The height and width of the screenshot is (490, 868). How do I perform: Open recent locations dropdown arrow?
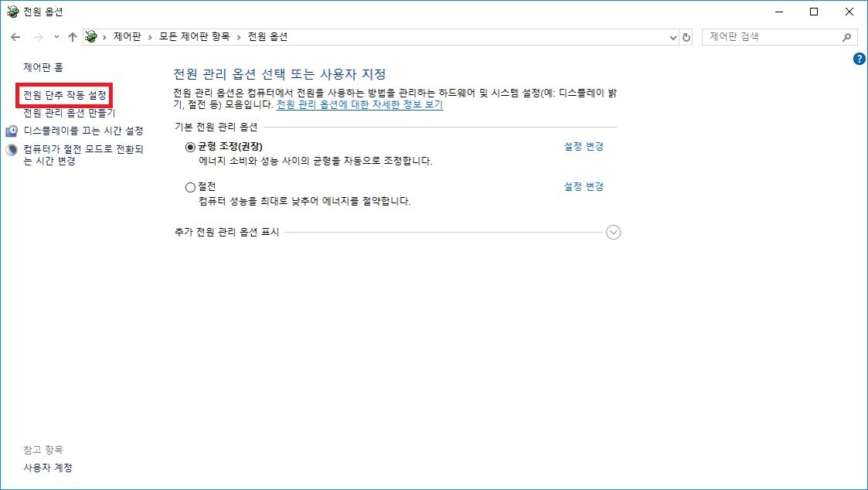[x=56, y=37]
